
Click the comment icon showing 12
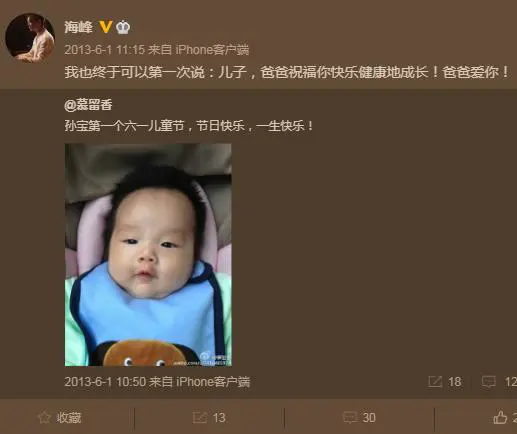pyautogui.click(x=489, y=382)
